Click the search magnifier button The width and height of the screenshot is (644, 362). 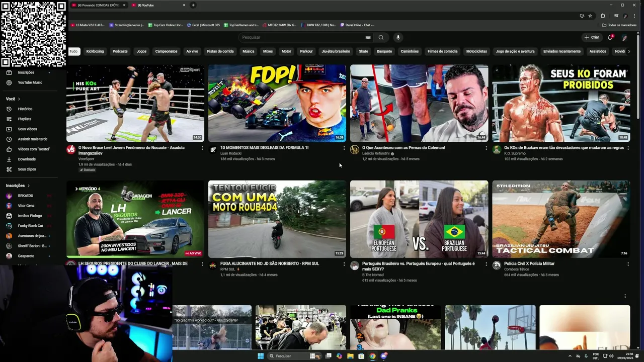coord(381,37)
